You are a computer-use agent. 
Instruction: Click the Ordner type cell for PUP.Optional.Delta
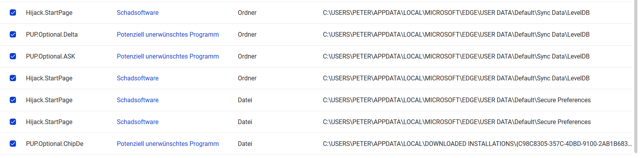click(247, 34)
